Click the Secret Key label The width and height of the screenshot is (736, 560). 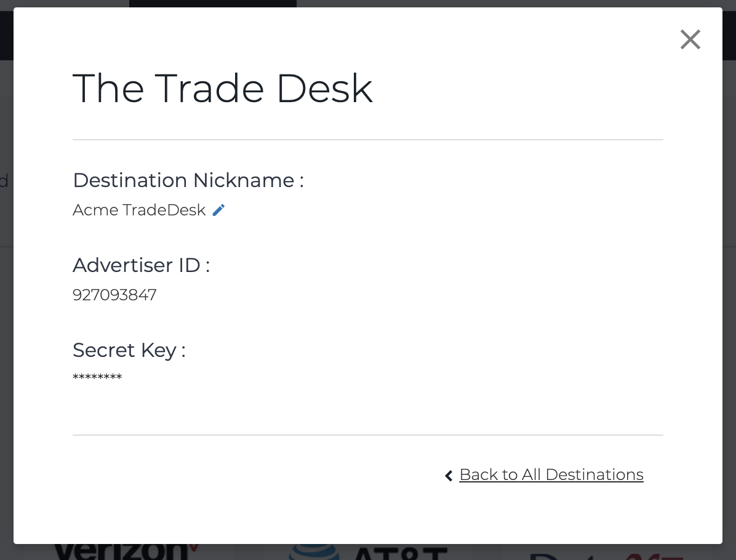tap(129, 350)
